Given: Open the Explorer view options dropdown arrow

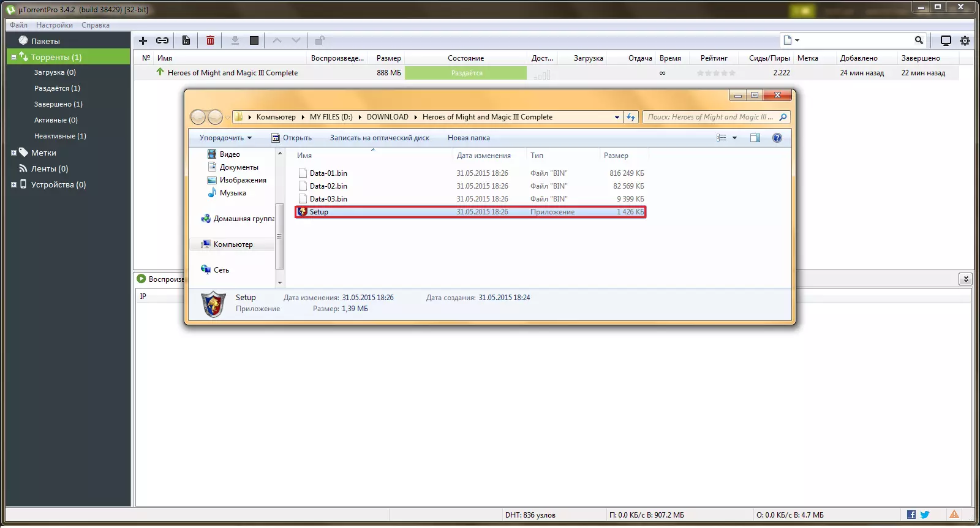Looking at the screenshot, I should coord(734,138).
